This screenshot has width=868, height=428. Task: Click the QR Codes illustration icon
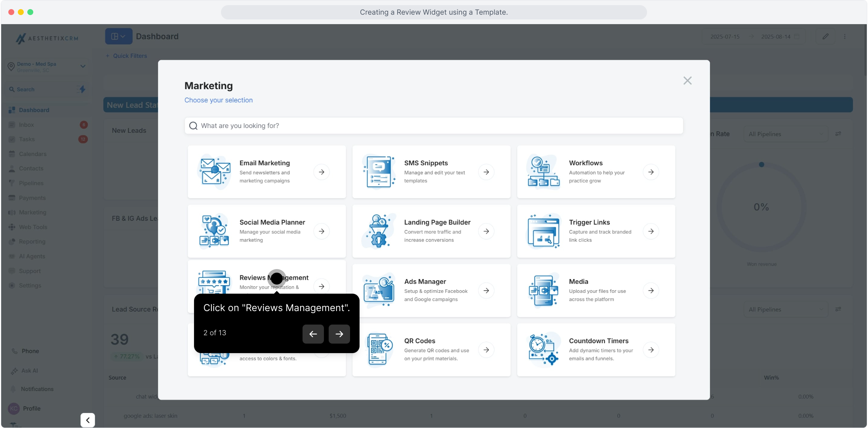coord(379,350)
